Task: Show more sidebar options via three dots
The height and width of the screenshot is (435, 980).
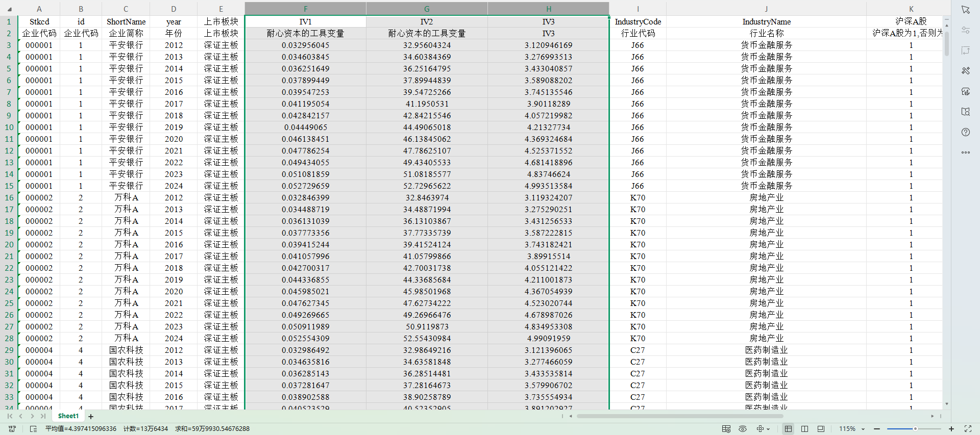Action: (965, 152)
